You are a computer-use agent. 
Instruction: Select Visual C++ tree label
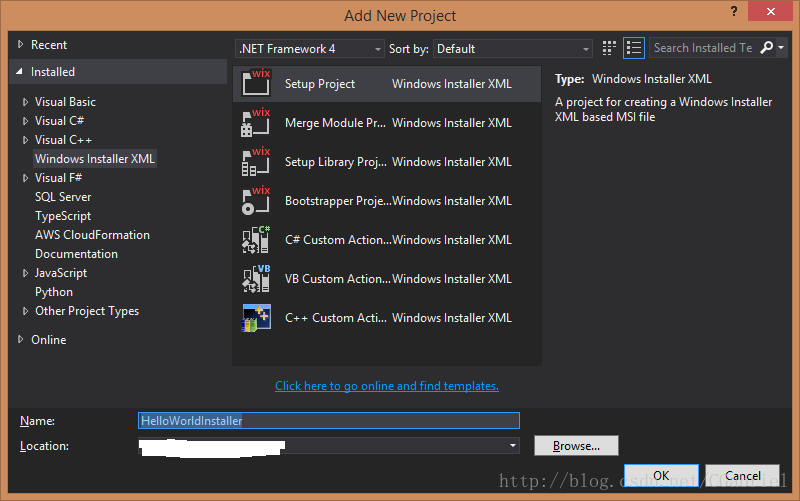click(63, 140)
